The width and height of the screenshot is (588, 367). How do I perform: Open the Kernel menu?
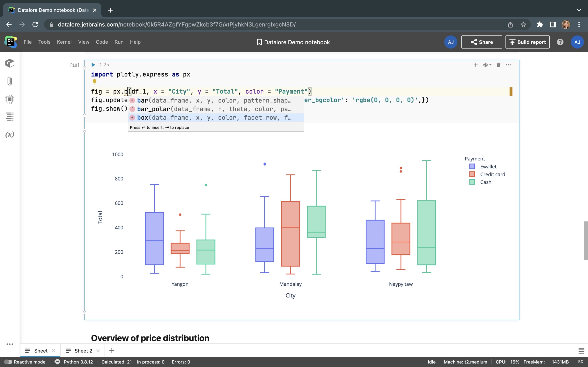tap(64, 42)
